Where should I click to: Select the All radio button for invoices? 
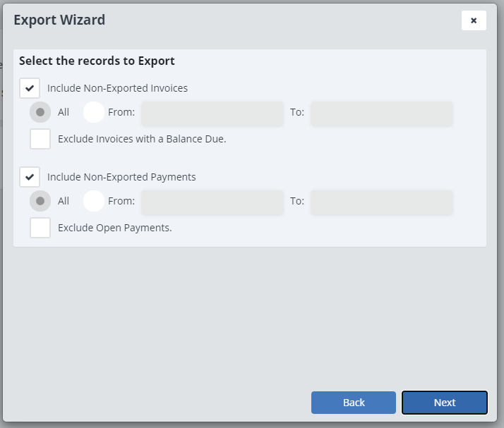point(40,112)
